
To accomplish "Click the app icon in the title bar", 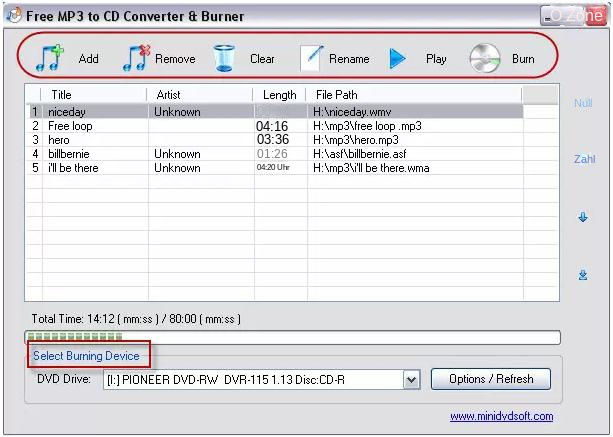I will click(x=14, y=16).
